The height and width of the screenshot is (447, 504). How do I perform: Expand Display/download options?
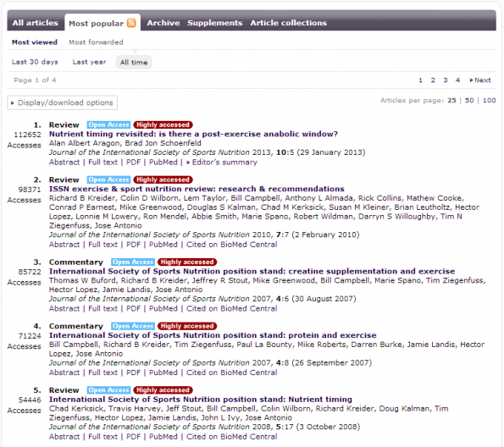click(63, 102)
